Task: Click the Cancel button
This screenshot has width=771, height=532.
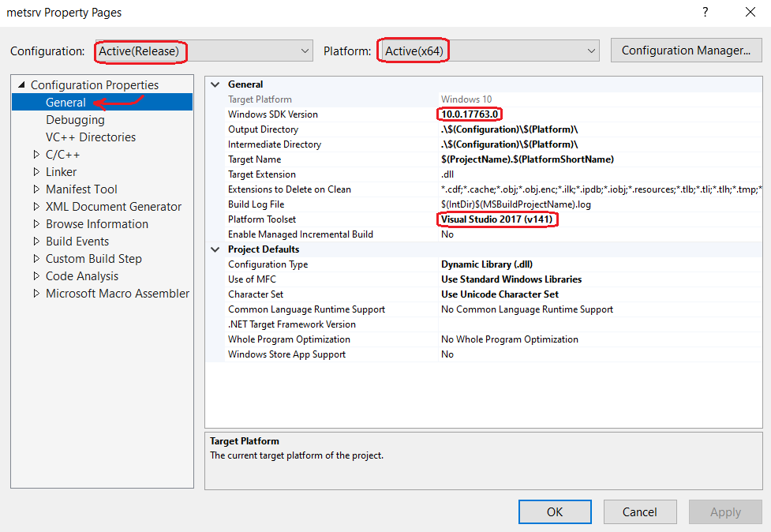Action: 639,511
